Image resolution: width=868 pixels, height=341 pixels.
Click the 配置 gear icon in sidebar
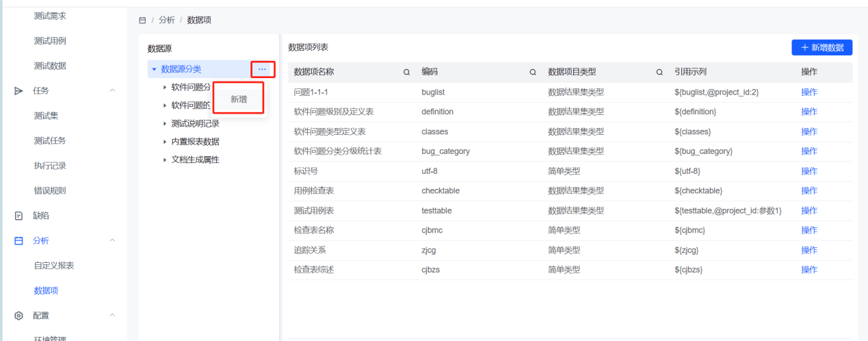click(19, 316)
